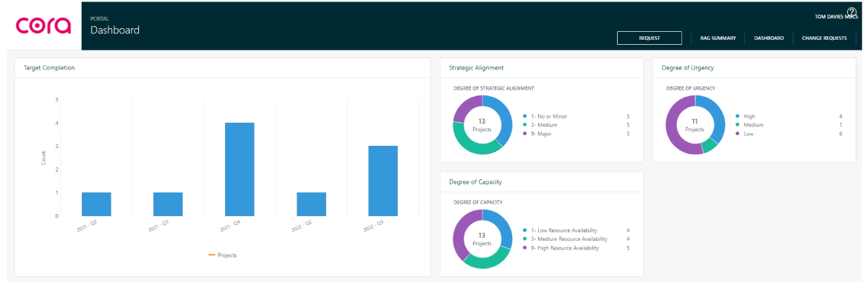
Task: Toggle the Low urgency legend dot
Action: tap(737, 134)
